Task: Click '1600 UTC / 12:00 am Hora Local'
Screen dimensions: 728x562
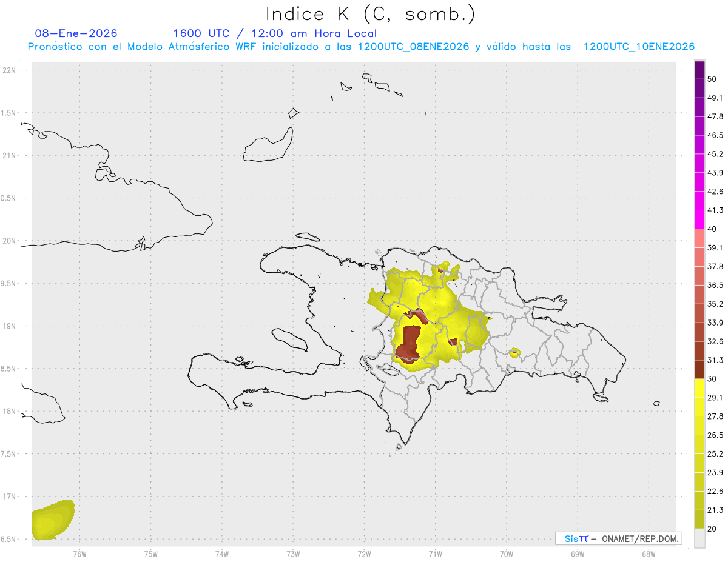Action: click(275, 33)
